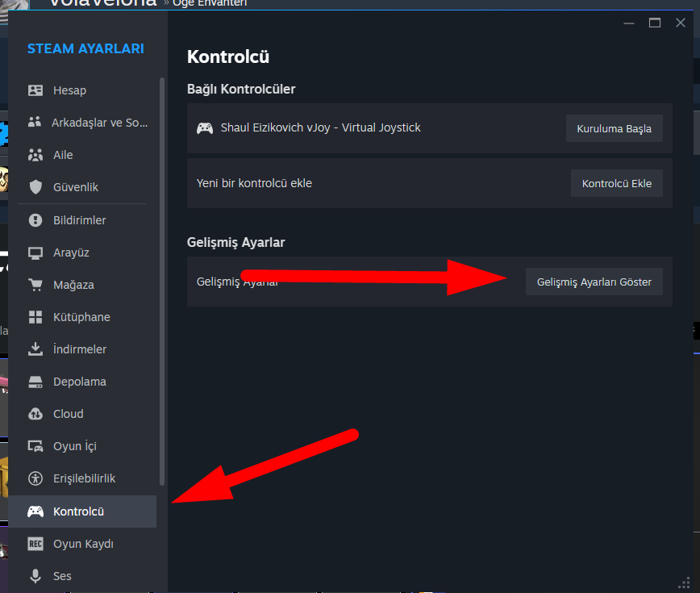The height and width of the screenshot is (593, 700).
Task: Select Mağaza in the sidebar
Action: click(x=82, y=285)
